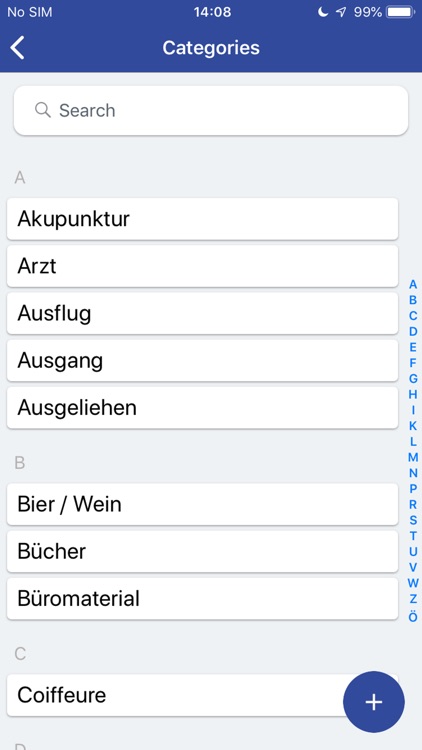Tap the plus add category button
Viewport: 422px width, 750px height.
tap(374, 702)
